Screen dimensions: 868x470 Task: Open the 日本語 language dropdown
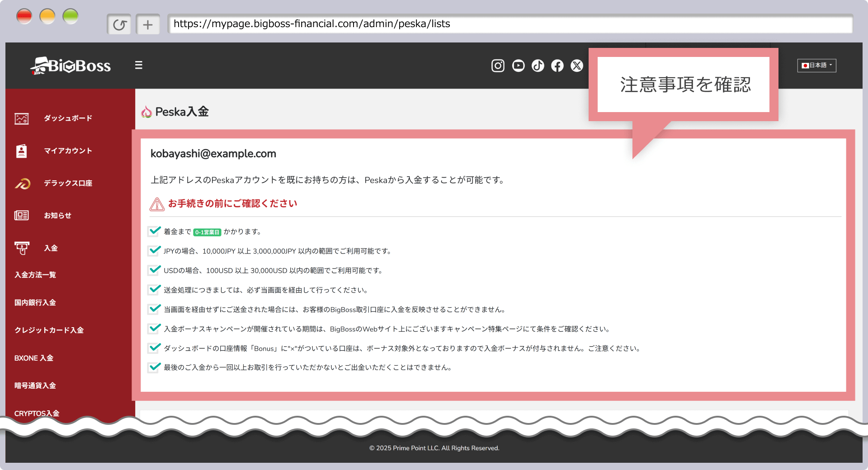(816, 66)
